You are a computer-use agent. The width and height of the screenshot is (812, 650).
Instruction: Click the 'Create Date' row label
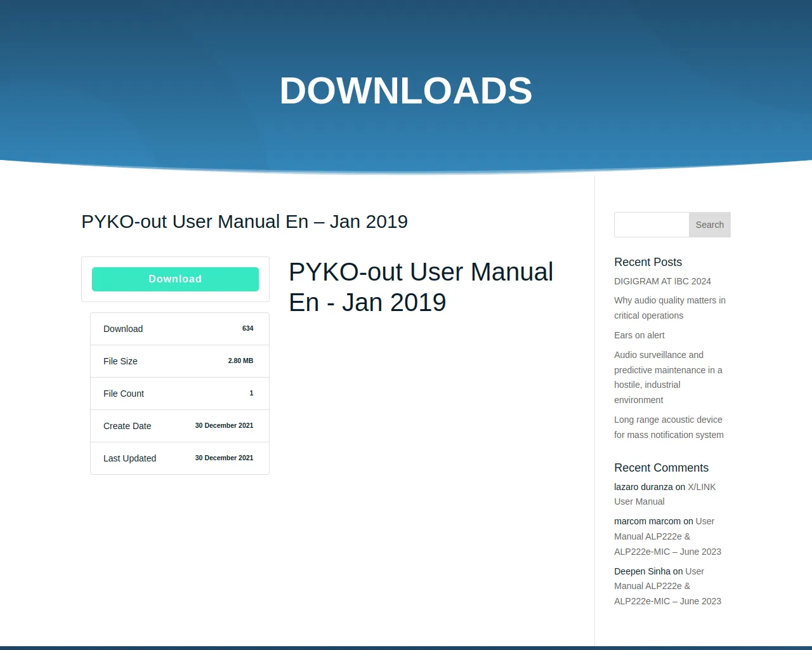127,426
